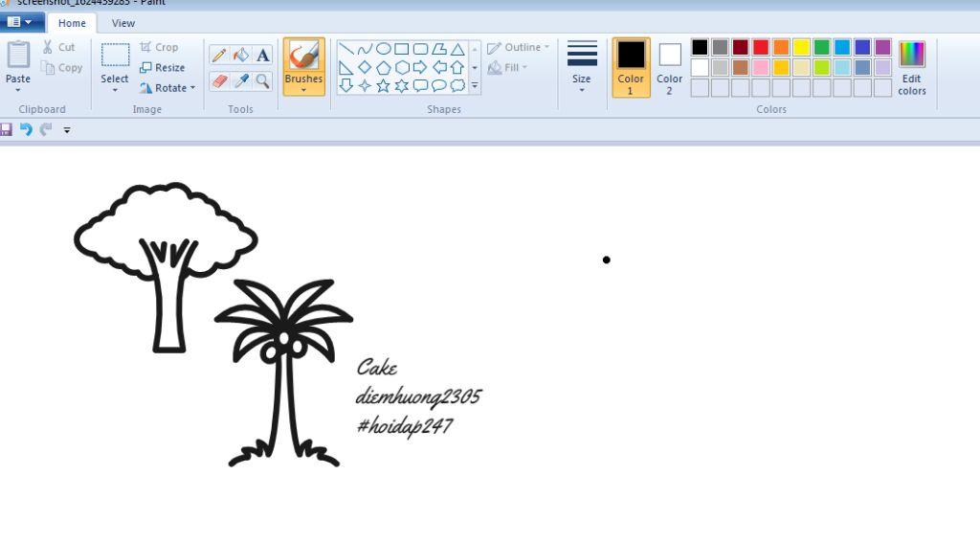980x543 pixels.
Task: Choose the Rectangle shape
Action: (x=402, y=49)
